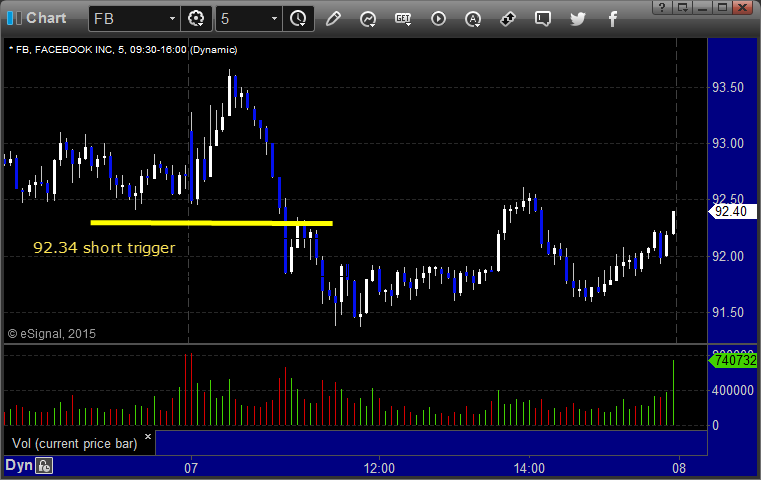The width and height of the screenshot is (761, 480).
Task: Share chart via Facebook icon
Action: pos(613,19)
